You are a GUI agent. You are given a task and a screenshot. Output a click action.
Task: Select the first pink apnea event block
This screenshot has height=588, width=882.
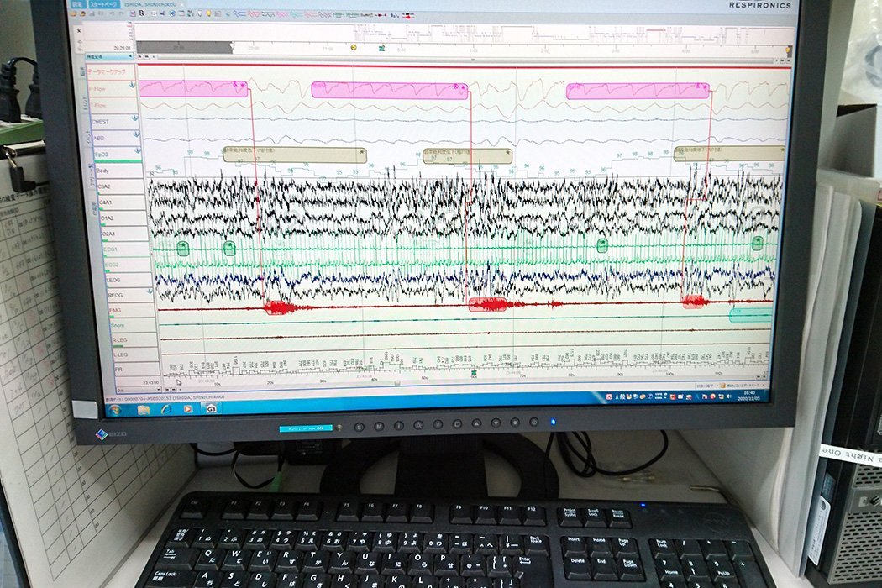193,88
